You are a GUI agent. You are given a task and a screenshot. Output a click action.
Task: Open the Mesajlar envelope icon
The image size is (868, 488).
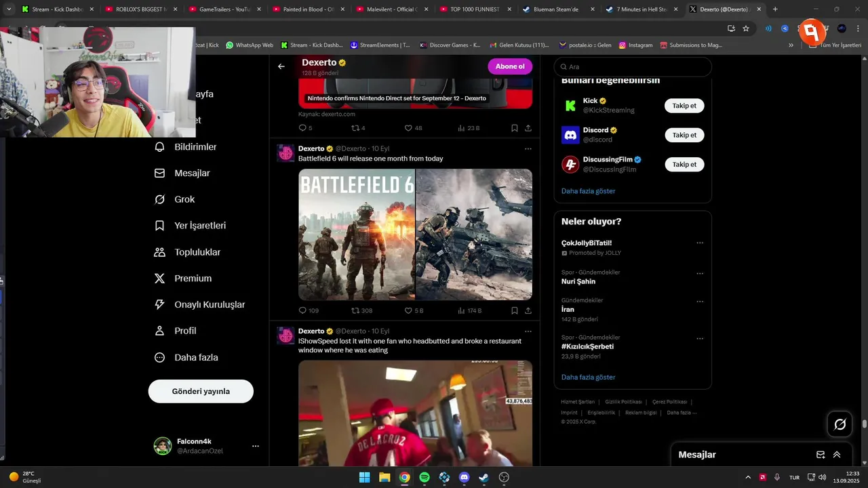point(160,174)
